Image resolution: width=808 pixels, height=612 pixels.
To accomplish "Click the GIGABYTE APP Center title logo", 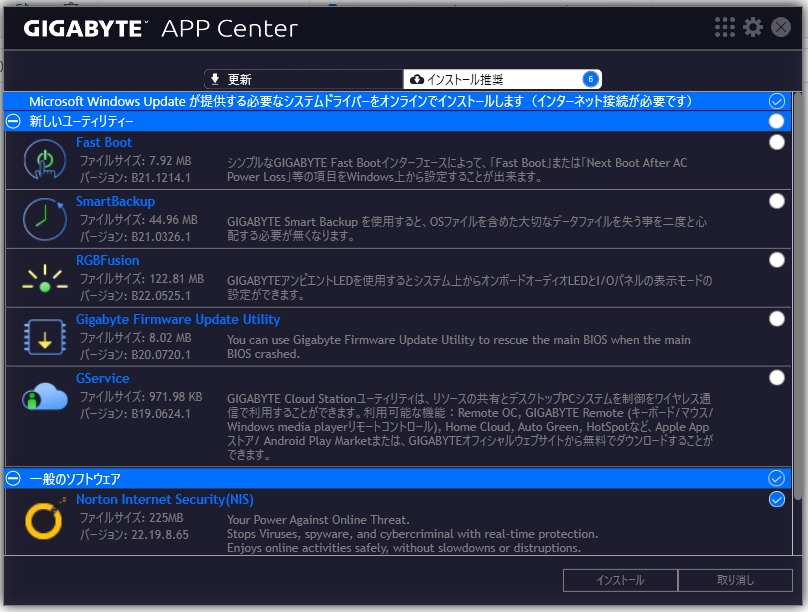I will pos(160,28).
